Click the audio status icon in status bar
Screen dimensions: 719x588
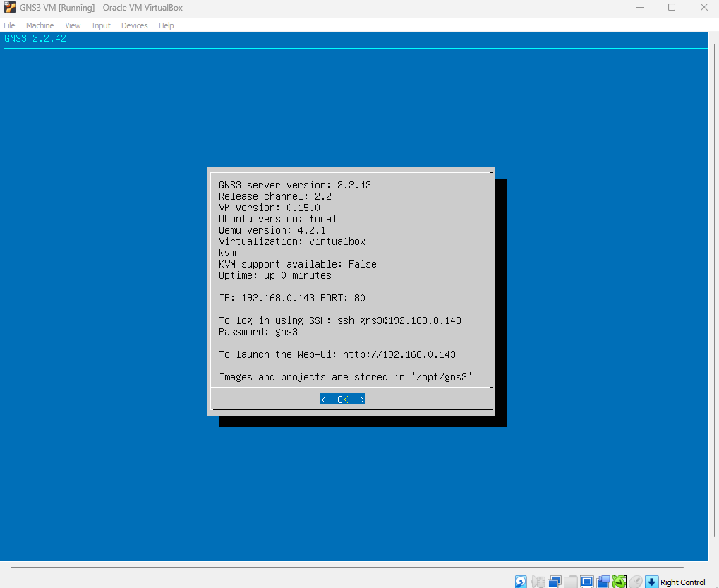tap(538, 582)
